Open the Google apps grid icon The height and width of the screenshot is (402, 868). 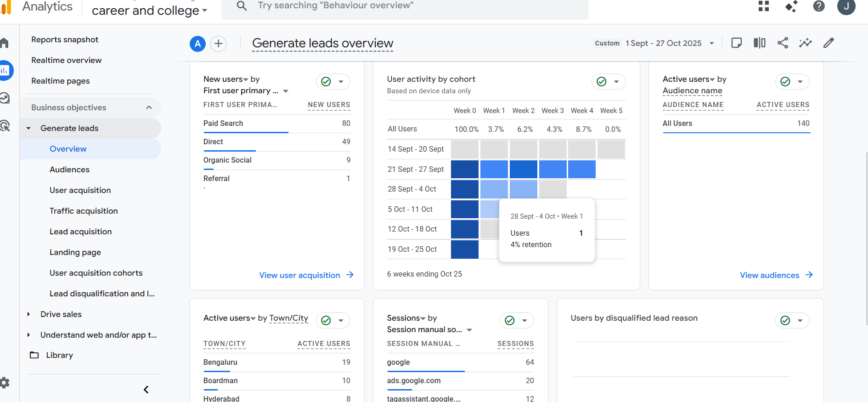[764, 6]
